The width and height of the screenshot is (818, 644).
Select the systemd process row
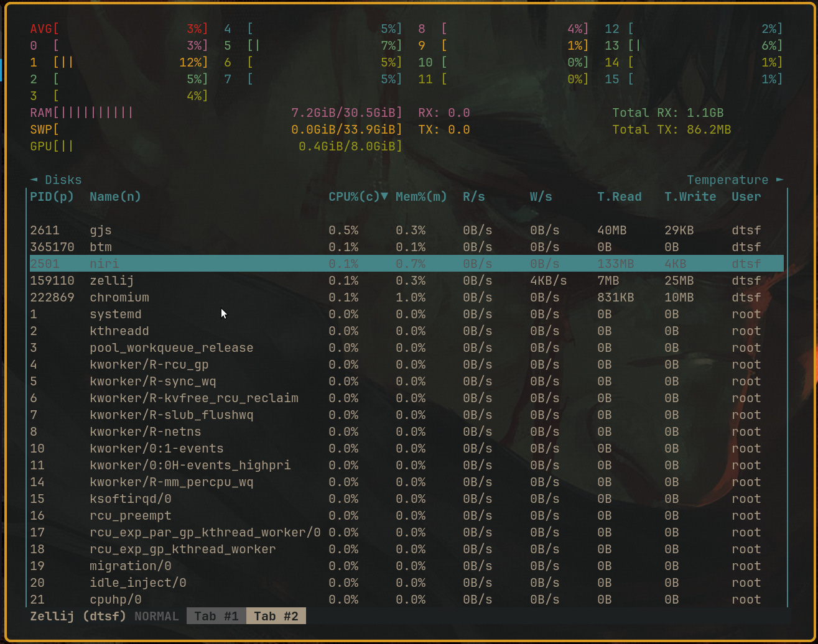407,315
